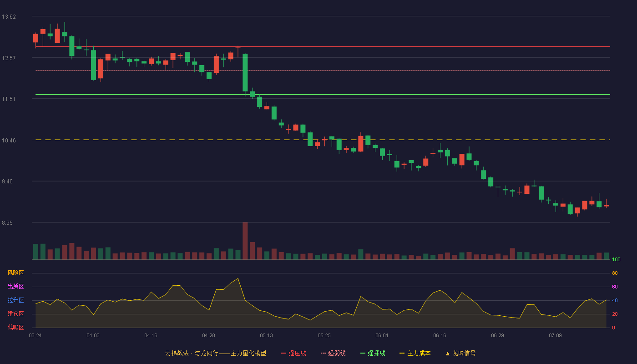This screenshot has height=364, width=637.
Task: Click the 04-03 date label
Action: [93, 335]
